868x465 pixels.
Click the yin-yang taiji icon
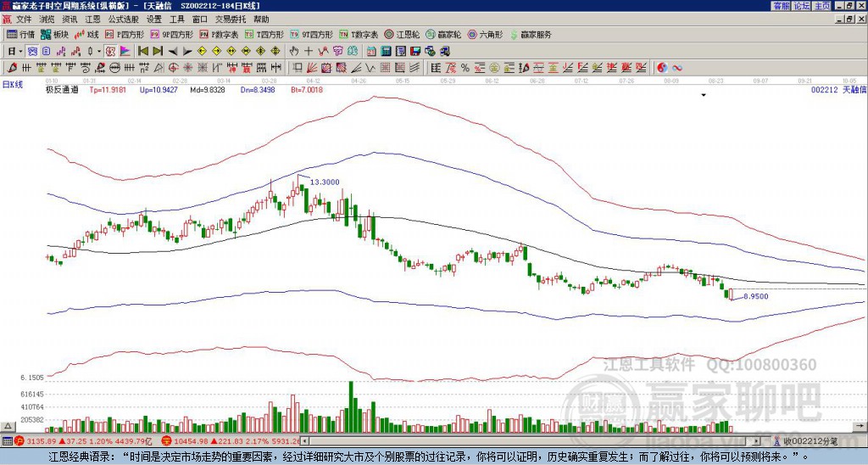click(x=662, y=68)
